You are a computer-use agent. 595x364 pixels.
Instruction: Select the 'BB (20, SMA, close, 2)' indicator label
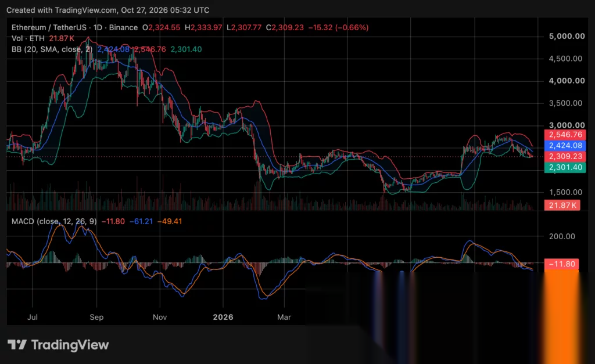(52, 49)
